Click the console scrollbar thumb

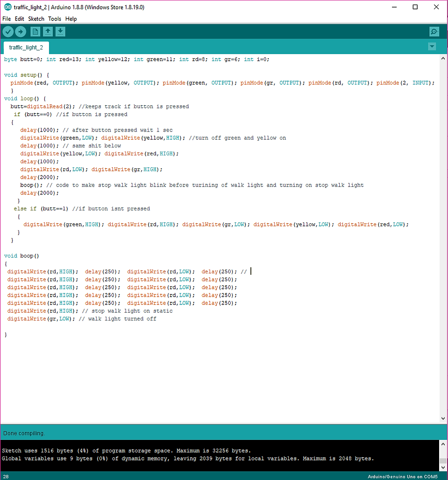[443, 461]
